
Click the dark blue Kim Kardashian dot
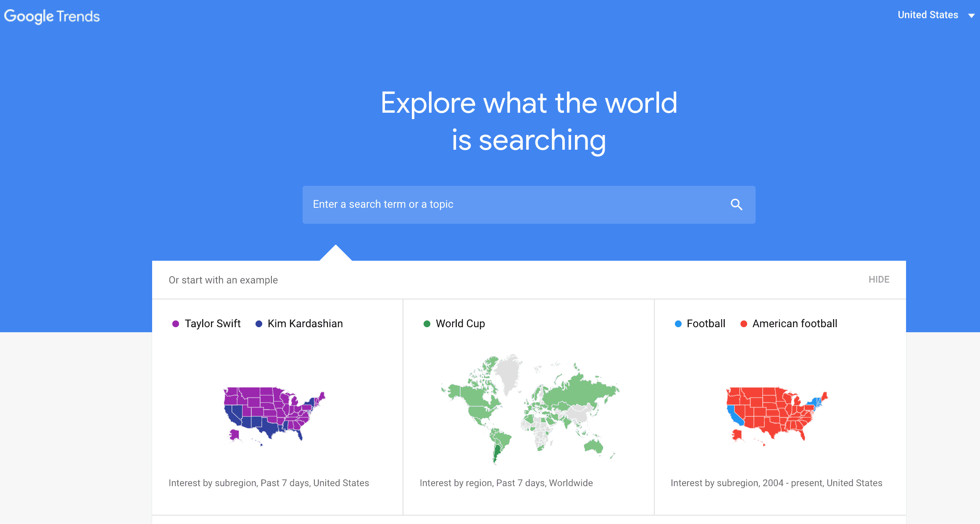pyautogui.click(x=259, y=323)
